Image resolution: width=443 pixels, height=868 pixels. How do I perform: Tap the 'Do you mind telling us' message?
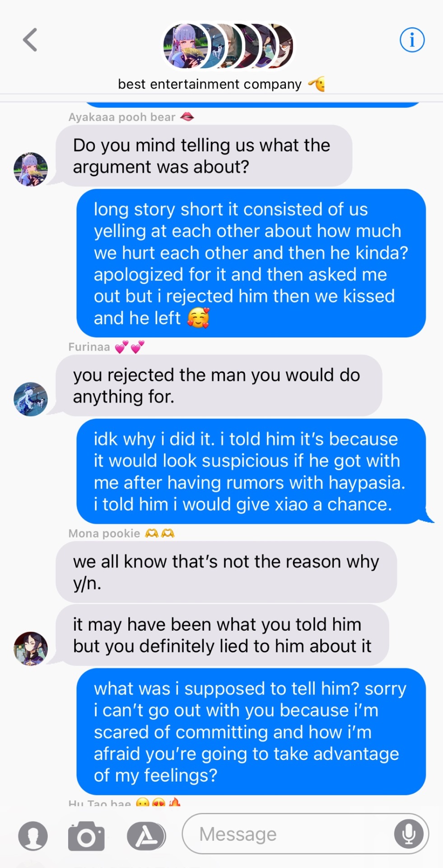click(204, 156)
